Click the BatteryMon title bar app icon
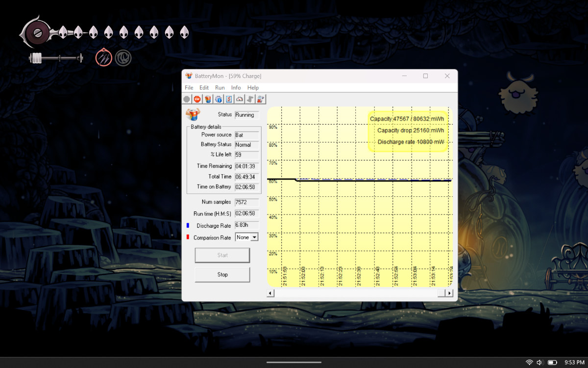 (189, 76)
